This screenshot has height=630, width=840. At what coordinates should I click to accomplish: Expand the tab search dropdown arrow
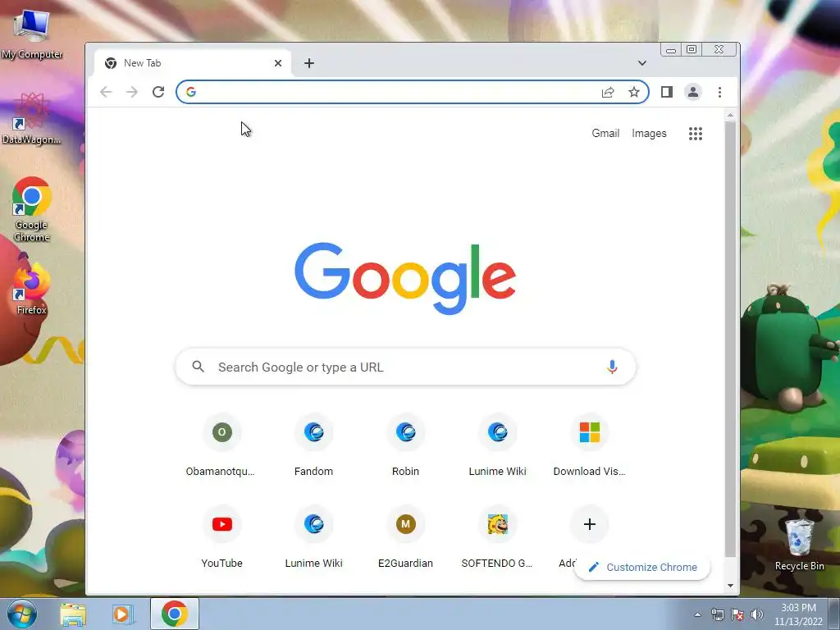coord(641,63)
